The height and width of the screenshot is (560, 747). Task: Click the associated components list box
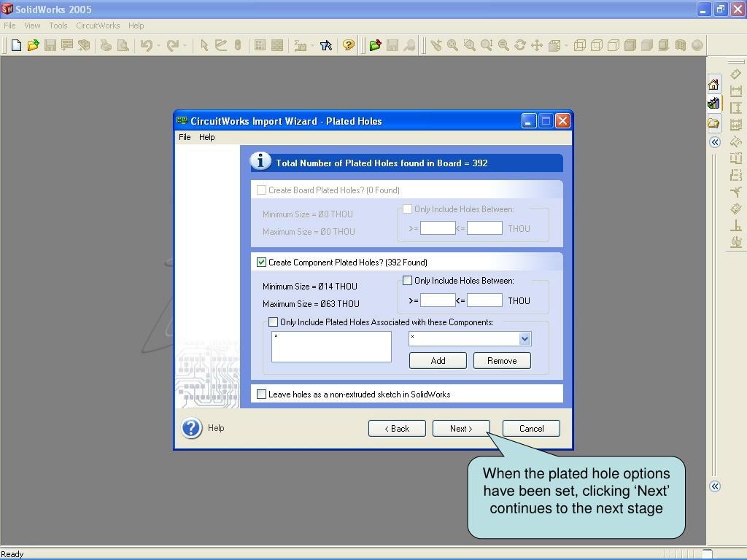331,346
